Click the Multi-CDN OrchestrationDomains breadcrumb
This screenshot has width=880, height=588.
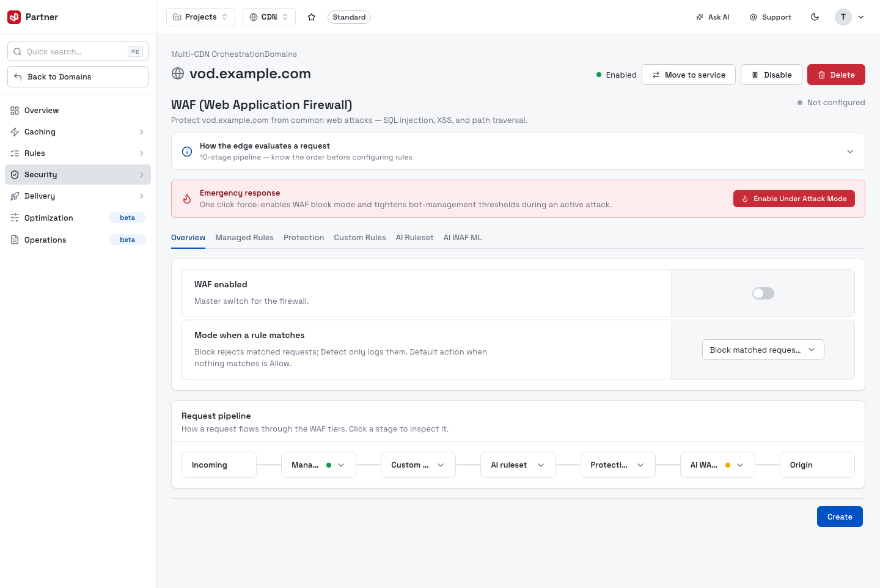point(234,54)
